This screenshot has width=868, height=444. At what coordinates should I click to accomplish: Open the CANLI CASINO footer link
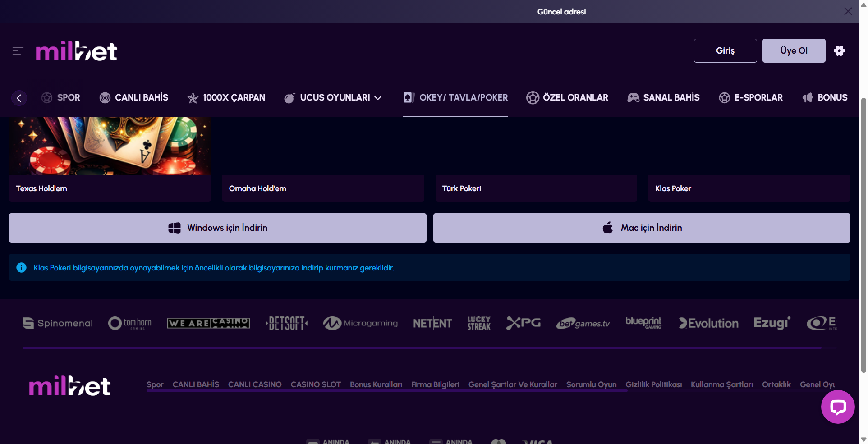pyautogui.click(x=255, y=384)
